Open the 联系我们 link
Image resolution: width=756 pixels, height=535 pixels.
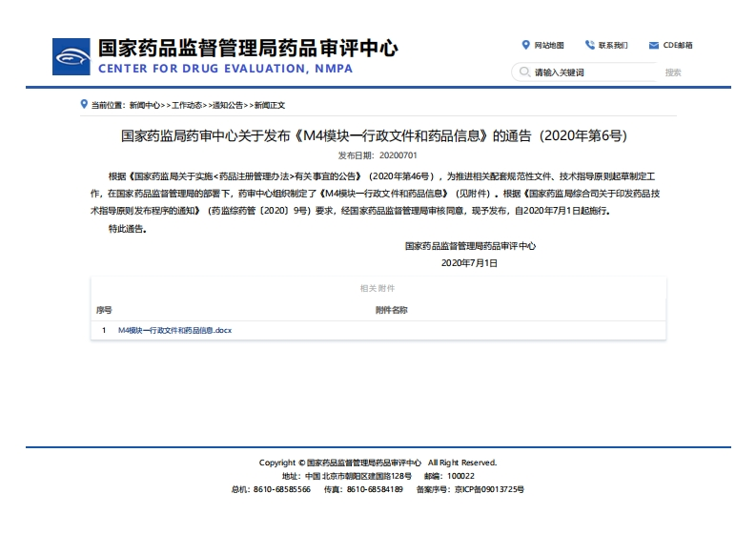(x=613, y=45)
